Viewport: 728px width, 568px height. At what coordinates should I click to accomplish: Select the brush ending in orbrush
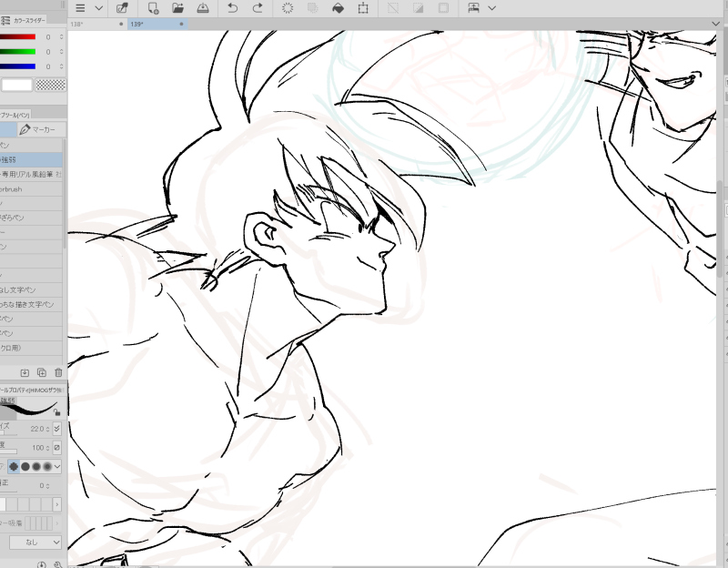coord(31,189)
